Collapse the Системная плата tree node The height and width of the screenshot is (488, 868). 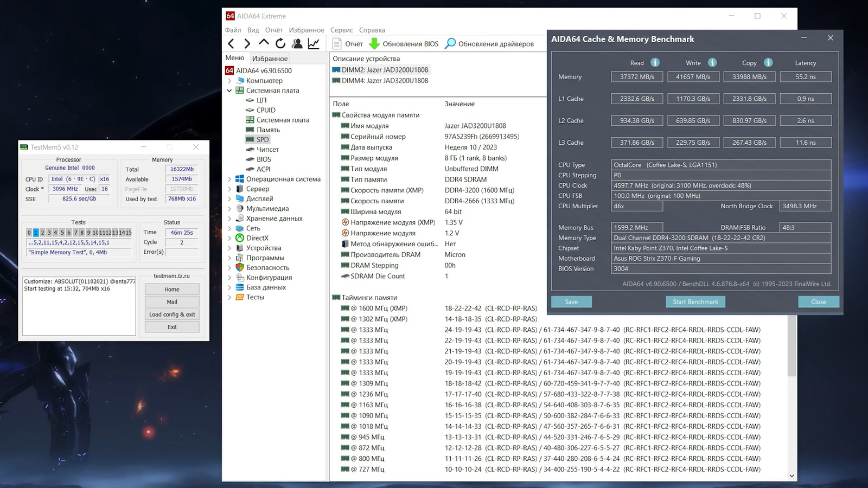pos(229,91)
